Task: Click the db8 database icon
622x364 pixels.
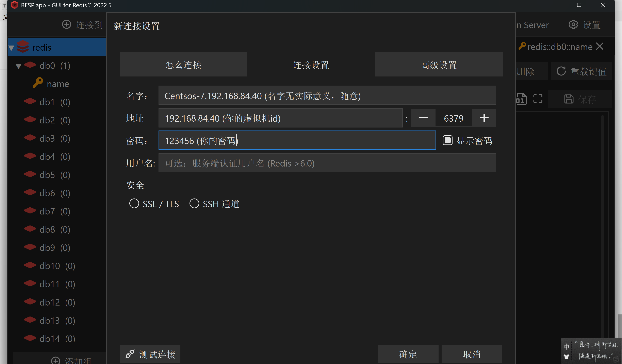Action: [30, 229]
